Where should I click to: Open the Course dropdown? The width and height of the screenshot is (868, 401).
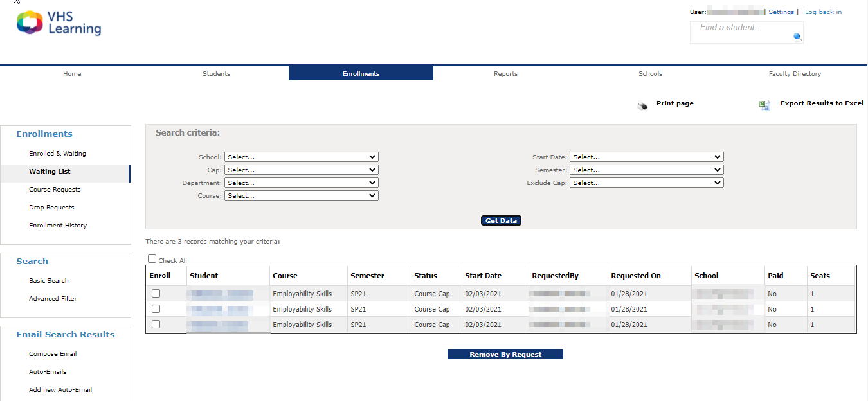tap(301, 196)
